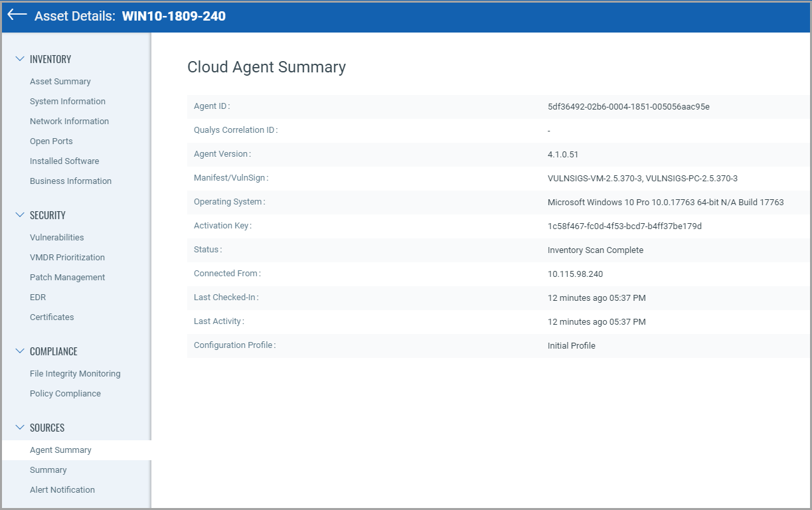Click the INVENTORY section heading
812x510 pixels.
[x=50, y=59]
